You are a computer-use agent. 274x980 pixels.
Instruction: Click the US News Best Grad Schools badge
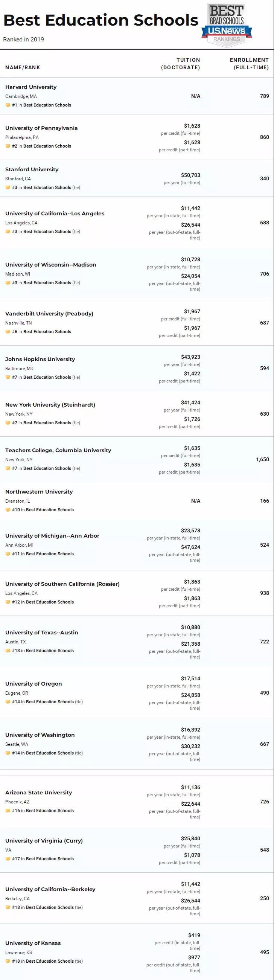[x=227, y=25]
